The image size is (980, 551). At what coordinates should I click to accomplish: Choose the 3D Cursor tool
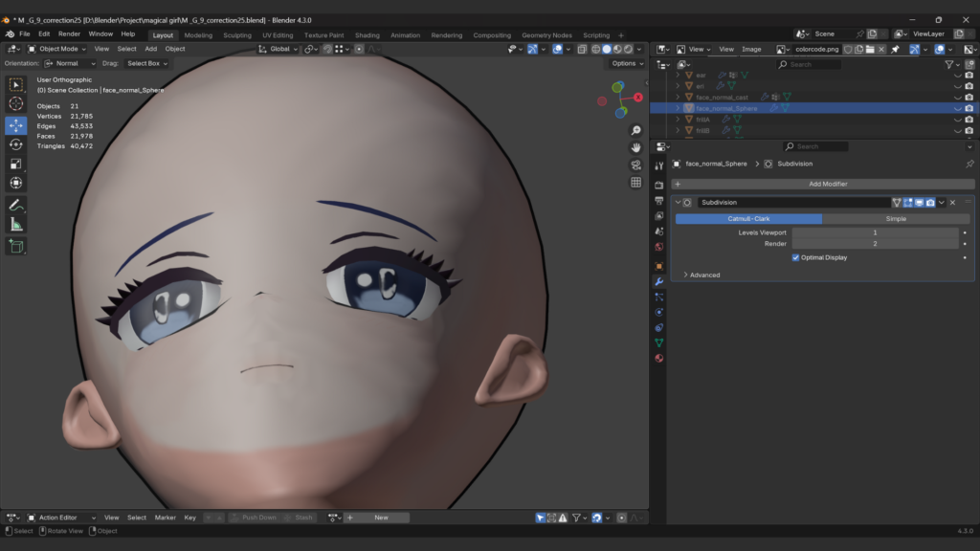pyautogui.click(x=15, y=103)
